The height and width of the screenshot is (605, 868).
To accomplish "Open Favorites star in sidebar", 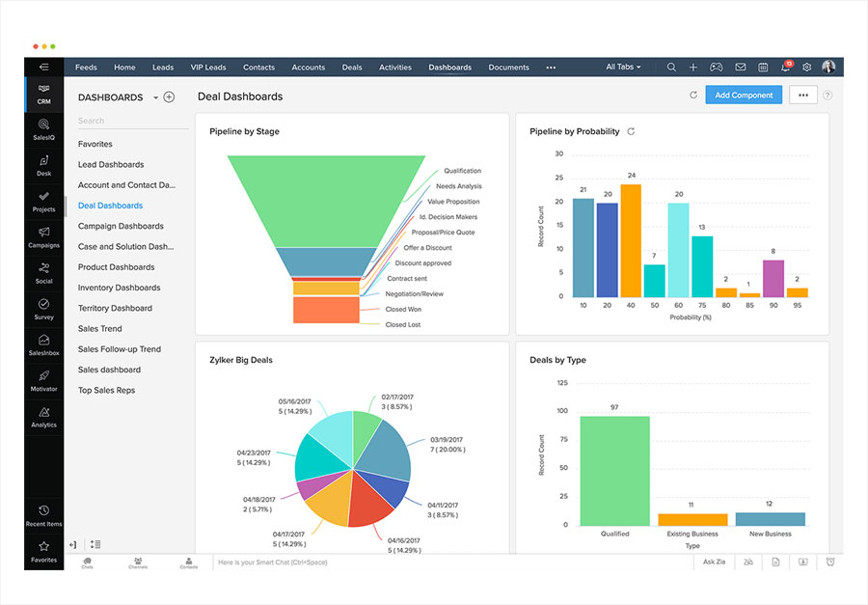I will (43, 552).
